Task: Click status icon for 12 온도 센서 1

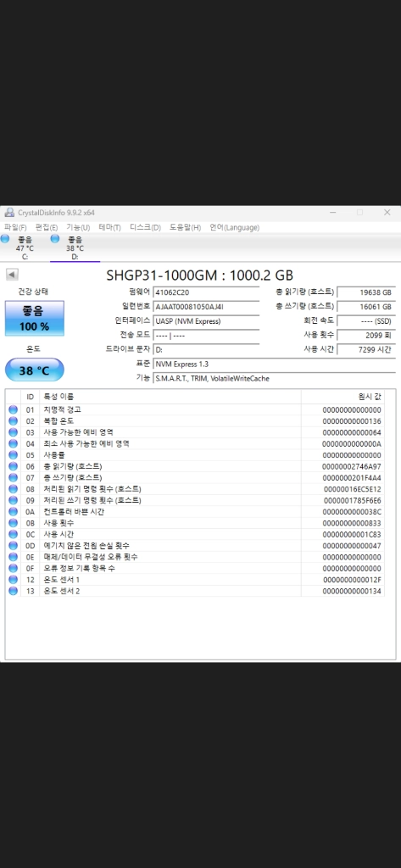Action: [14, 580]
